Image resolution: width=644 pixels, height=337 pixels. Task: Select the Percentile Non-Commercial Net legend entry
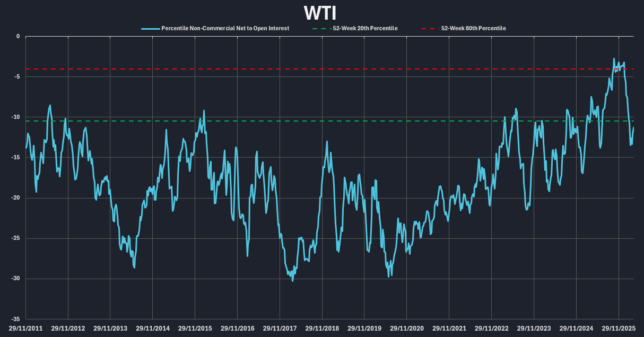pyautogui.click(x=225, y=28)
